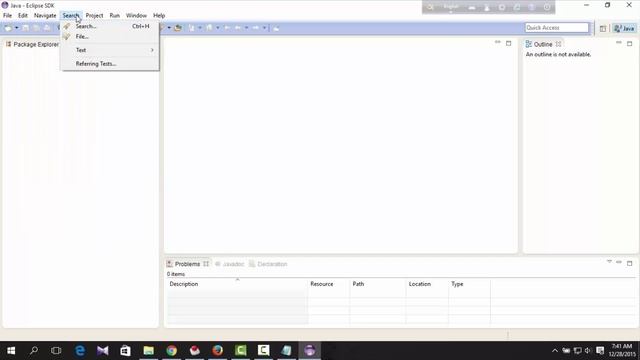The width and height of the screenshot is (640, 360).
Task: Click the volume tray icon
Action: pos(588,351)
